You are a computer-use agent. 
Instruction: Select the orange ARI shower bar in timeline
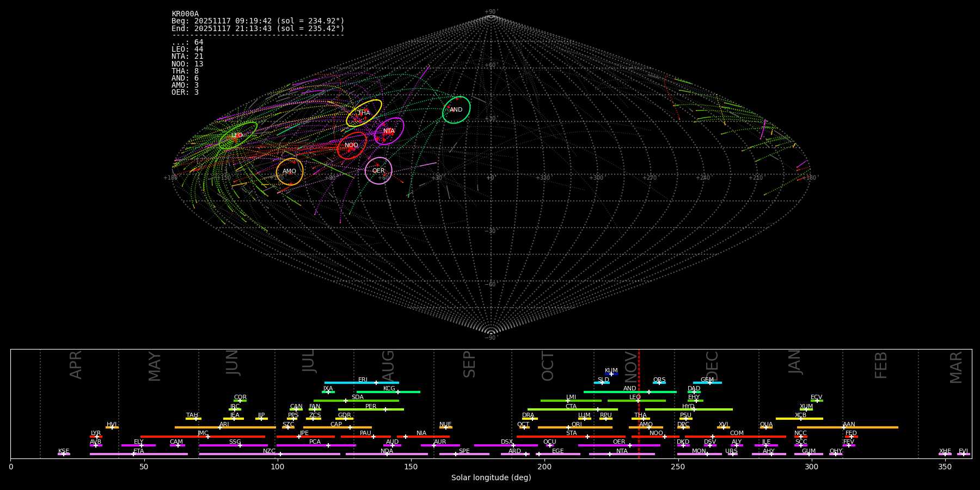coord(225,427)
